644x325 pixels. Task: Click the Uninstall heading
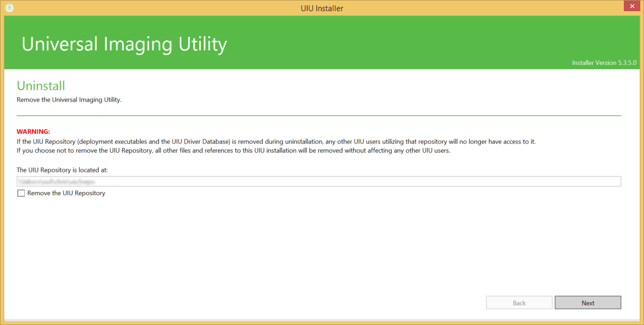(41, 86)
